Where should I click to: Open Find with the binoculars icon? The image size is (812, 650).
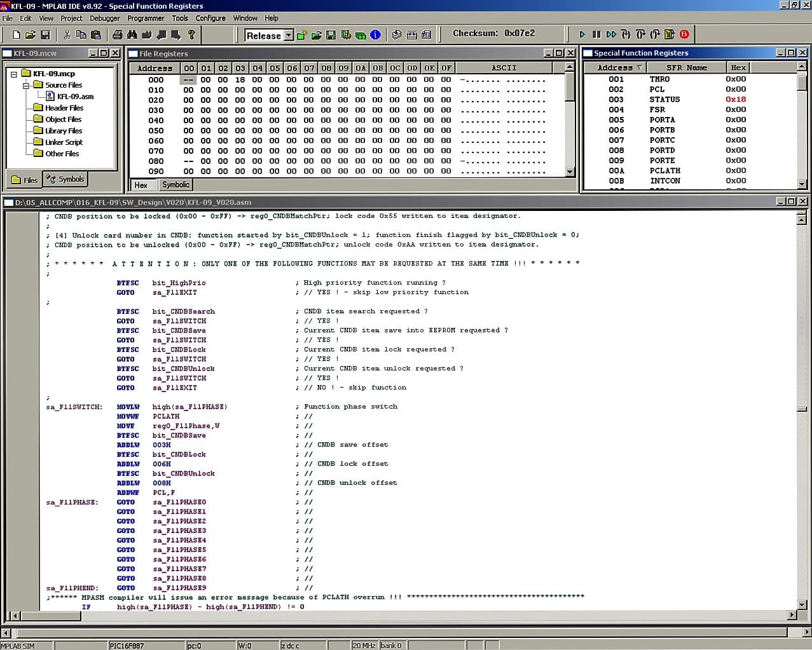click(132, 35)
